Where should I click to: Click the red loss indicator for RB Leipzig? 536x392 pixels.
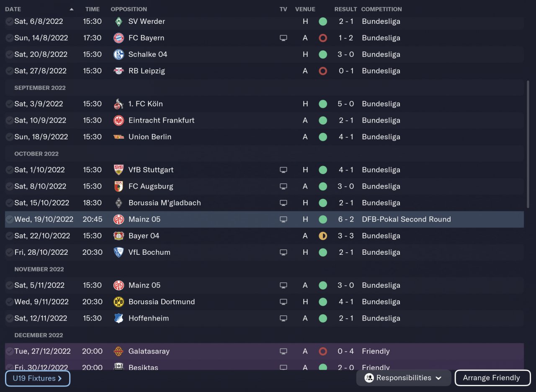322,71
